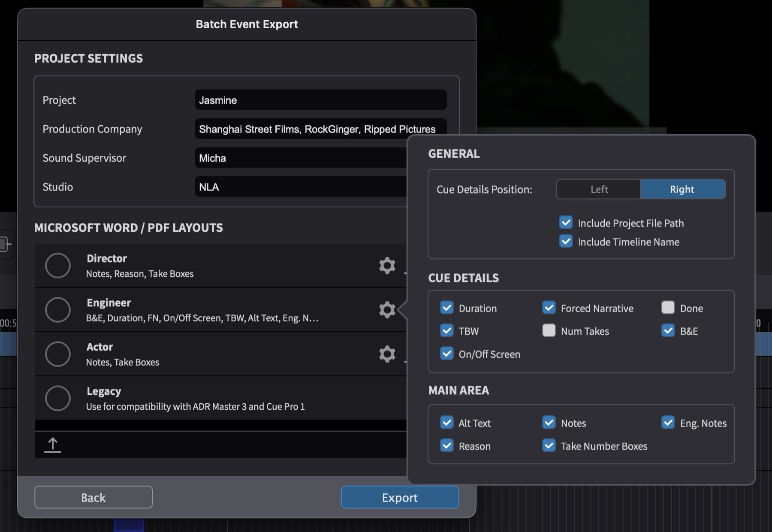Click the Engineer layout field summary text
Viewport: 772px width, 532px height.
(x=202, y=318)
